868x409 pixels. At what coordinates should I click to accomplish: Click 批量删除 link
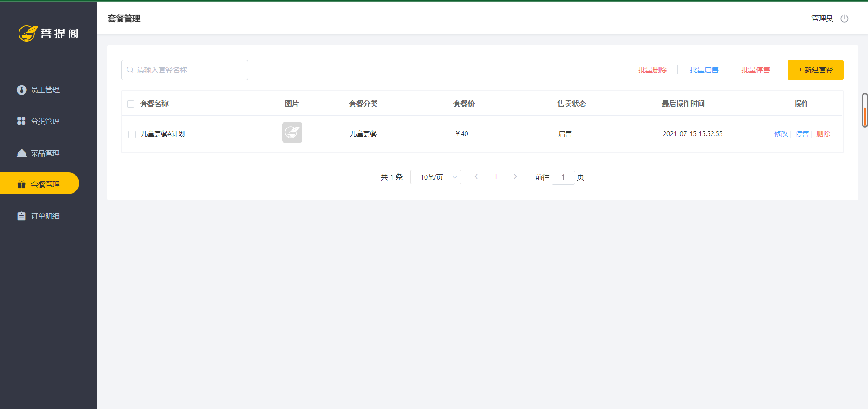[x=652, y=70]
